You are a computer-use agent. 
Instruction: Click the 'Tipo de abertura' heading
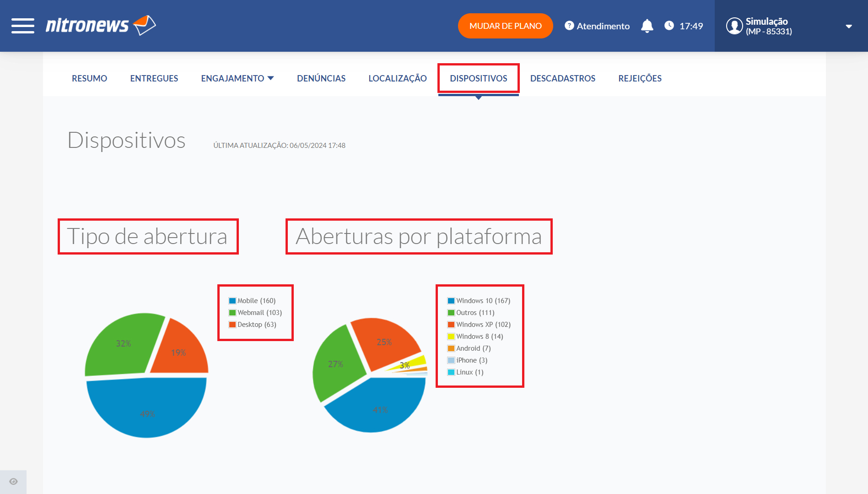[147, 236]
